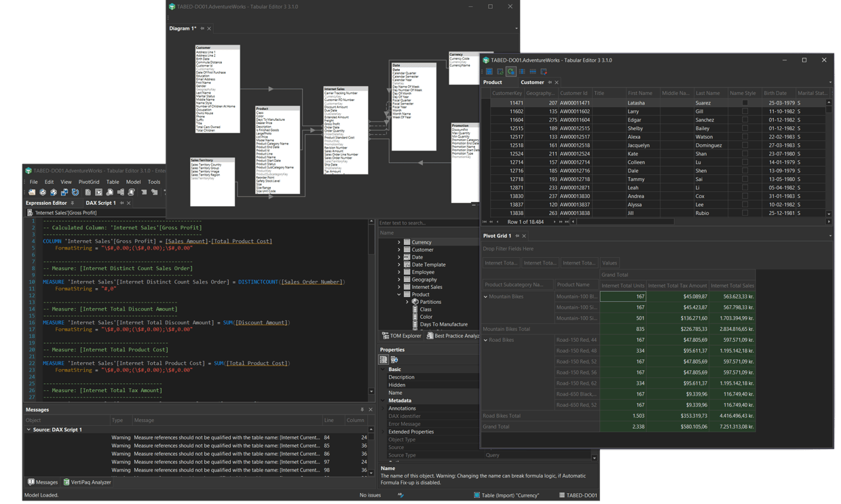Toggle the pin on the Expression Editor tab
Screen dimensions: 841x504
pos(72,203)
